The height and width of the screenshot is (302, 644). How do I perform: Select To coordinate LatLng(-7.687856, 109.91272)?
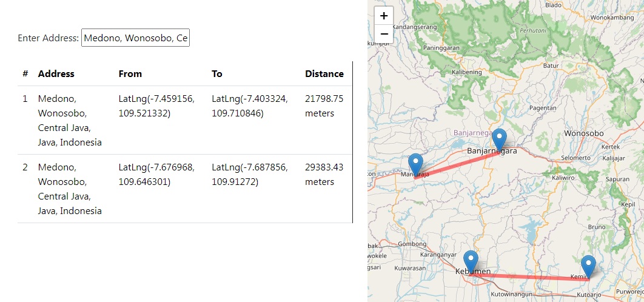click(250, 175)
